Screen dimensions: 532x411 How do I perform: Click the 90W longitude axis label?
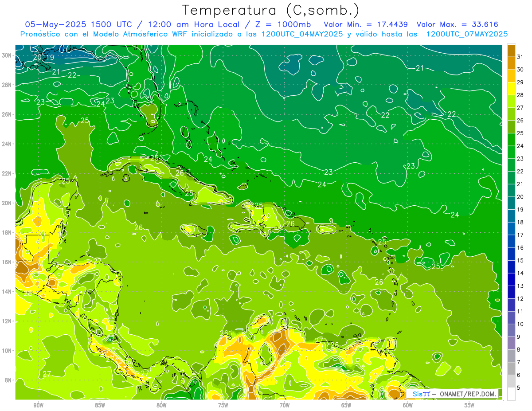(39, 405)
